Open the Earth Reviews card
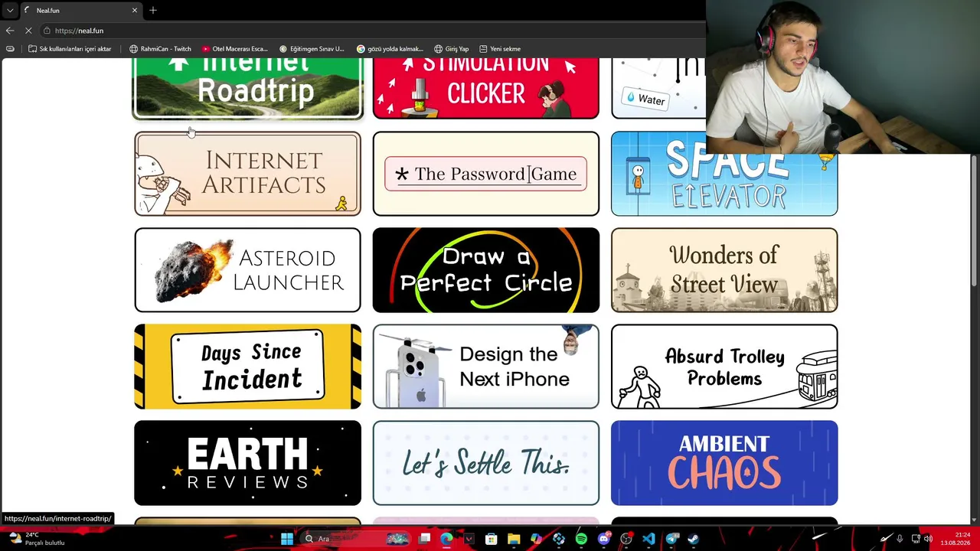This screenshot has width=980, height=551. 247,463
